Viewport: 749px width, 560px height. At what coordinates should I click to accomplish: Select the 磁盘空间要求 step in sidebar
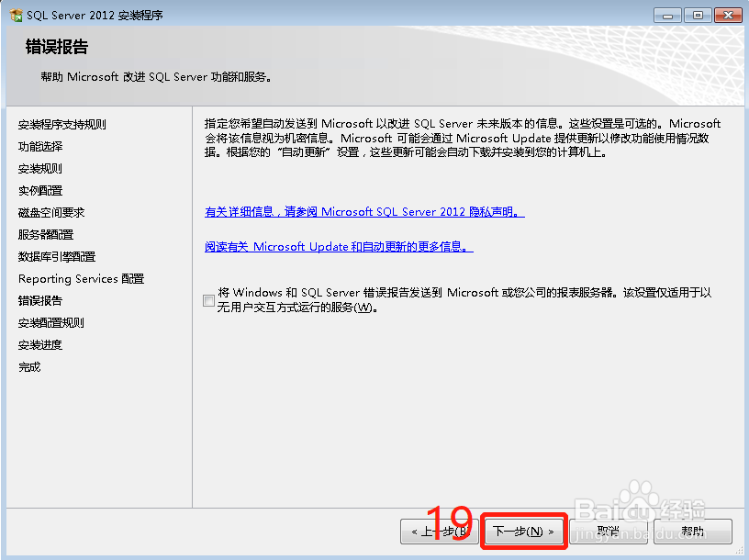51,213
